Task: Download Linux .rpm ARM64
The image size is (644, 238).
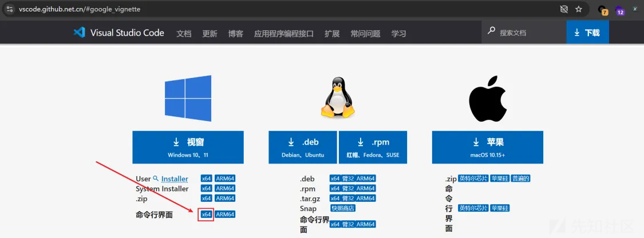Action: tap(366, 189)
